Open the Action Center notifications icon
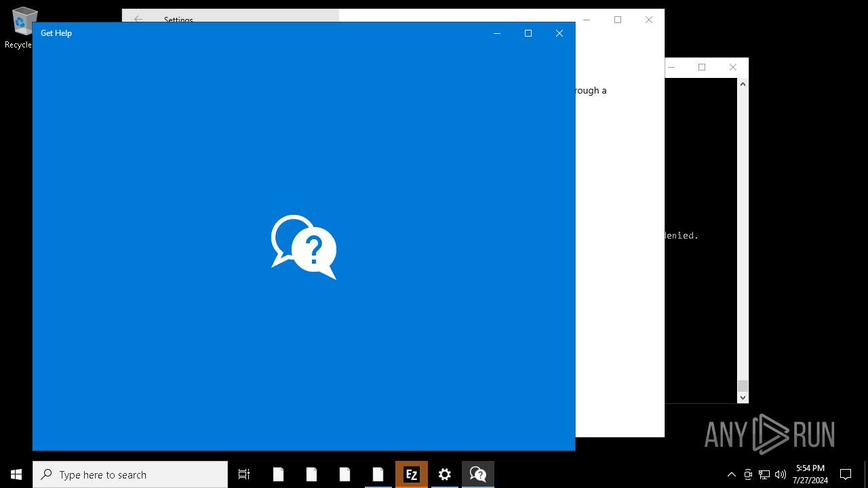Viewport: 868px width, 488px height. [846, 474]
